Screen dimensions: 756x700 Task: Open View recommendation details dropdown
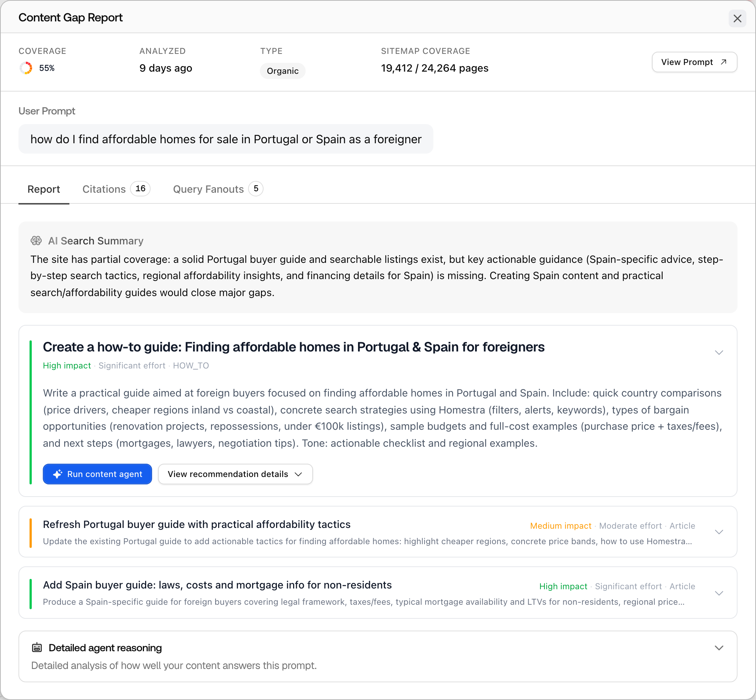235,474
